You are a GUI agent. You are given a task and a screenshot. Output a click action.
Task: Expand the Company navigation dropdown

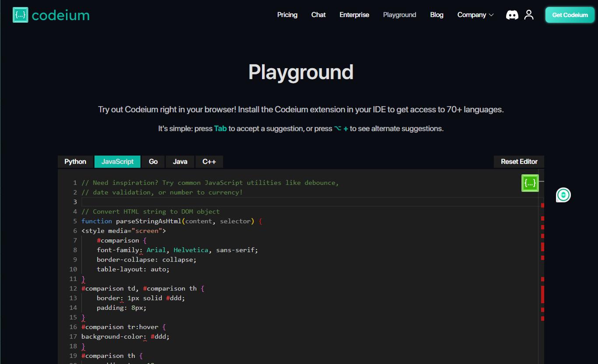coord(475,14)
